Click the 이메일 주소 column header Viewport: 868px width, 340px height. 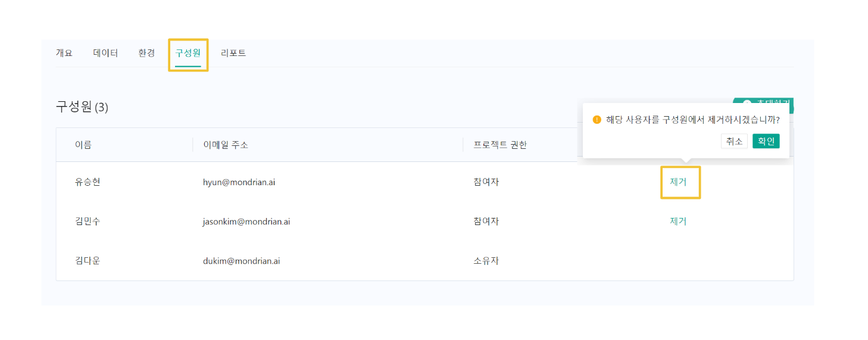click(x=226, y=145)
